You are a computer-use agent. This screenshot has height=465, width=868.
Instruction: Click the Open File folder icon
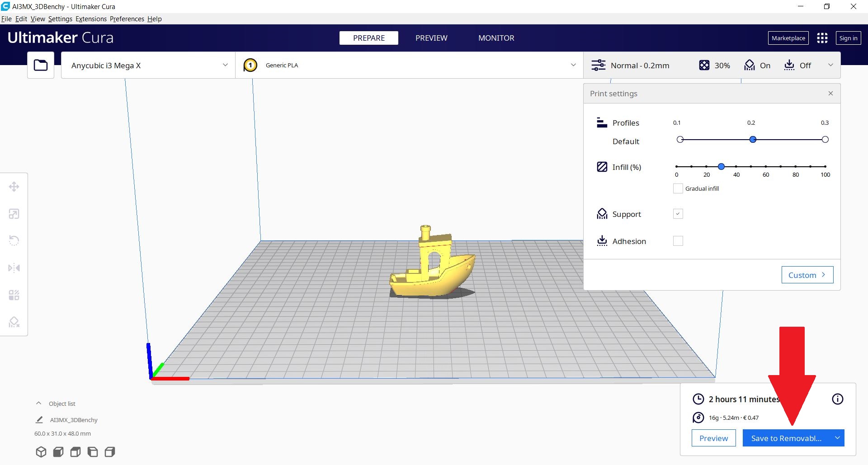tap(41, 66)
